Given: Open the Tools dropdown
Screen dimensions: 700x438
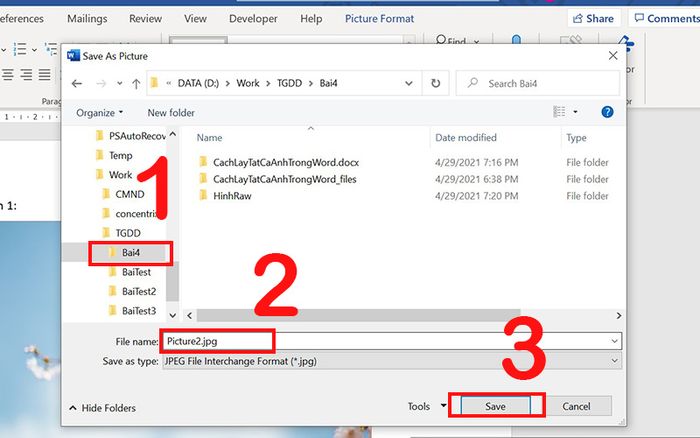Looking at the screenshot, I should pyautogui.click(x=427, y=406).
